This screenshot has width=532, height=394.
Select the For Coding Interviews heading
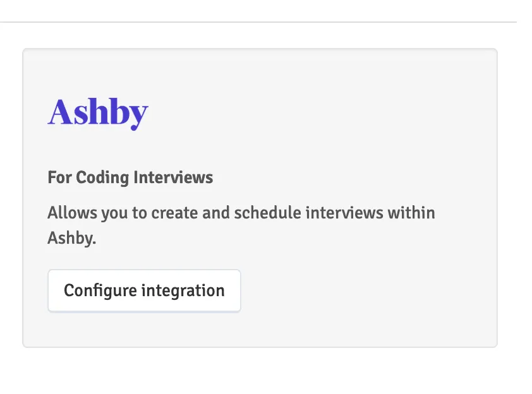[130, 177]
